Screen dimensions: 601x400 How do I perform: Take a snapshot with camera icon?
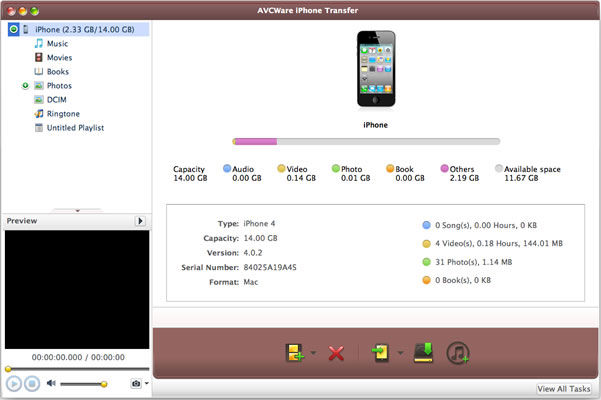136,383
